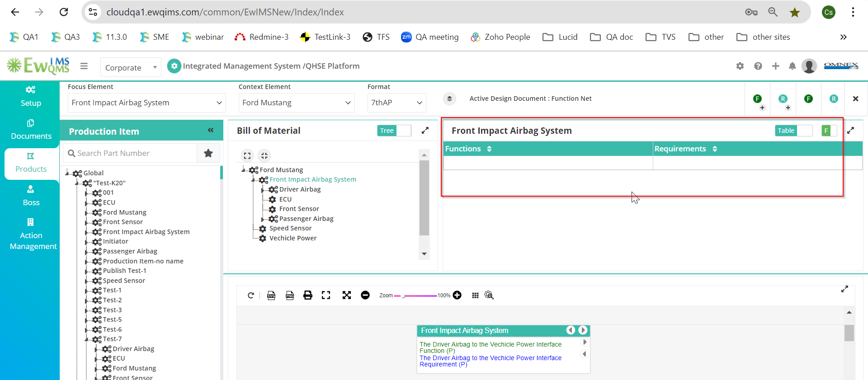Refresh the diagram with the reload icon
The height and width of the screenshot is (380, 868).
pyautogui.click(x=251, y=296)
